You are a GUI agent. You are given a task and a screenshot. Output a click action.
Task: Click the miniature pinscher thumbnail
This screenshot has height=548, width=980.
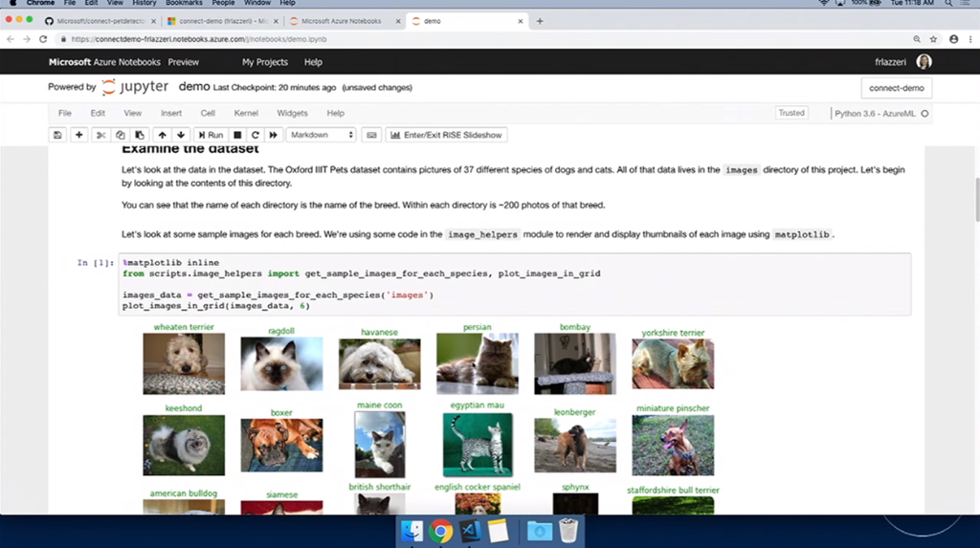coord(673,446)
